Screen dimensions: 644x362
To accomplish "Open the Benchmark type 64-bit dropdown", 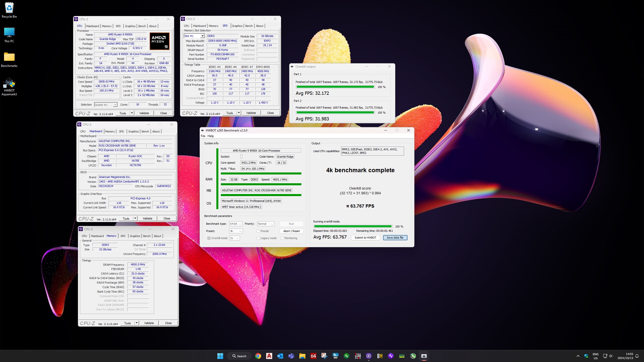I will coord(236,224).
